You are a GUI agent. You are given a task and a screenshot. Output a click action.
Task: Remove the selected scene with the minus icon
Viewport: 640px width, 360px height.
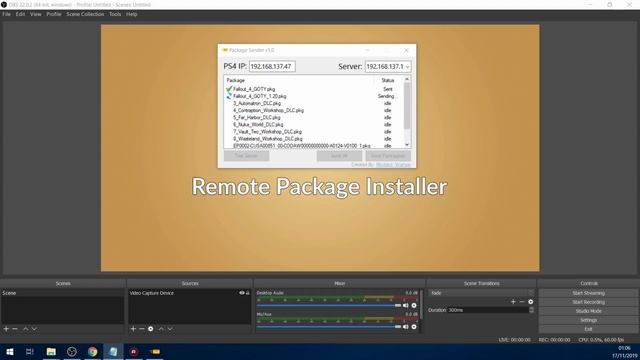point(15,329)
